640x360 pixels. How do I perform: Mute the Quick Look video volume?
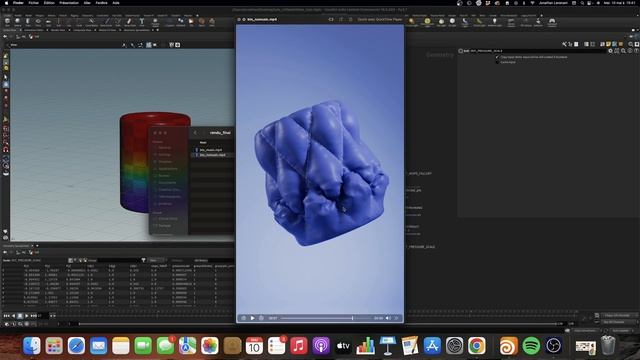pos(388,318)
